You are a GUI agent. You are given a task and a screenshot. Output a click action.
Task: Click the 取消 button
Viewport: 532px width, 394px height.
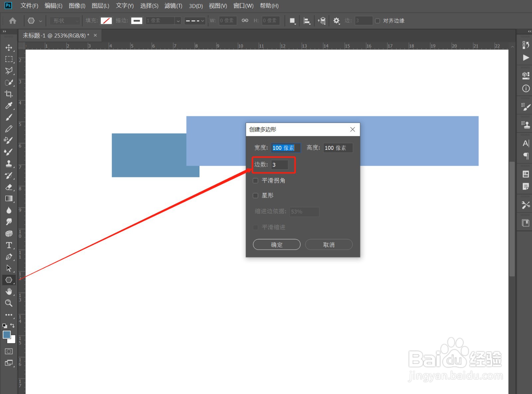(x=329, y=245)
